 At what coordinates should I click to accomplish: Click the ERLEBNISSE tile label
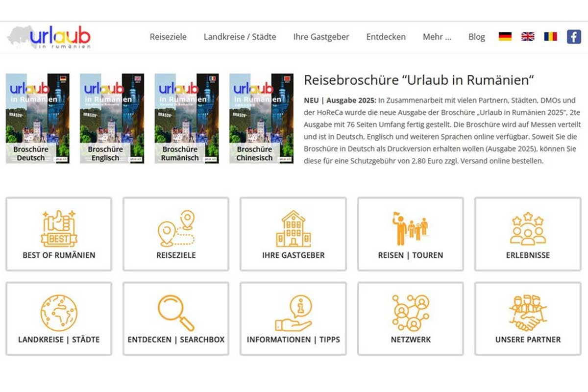[528, 255]
